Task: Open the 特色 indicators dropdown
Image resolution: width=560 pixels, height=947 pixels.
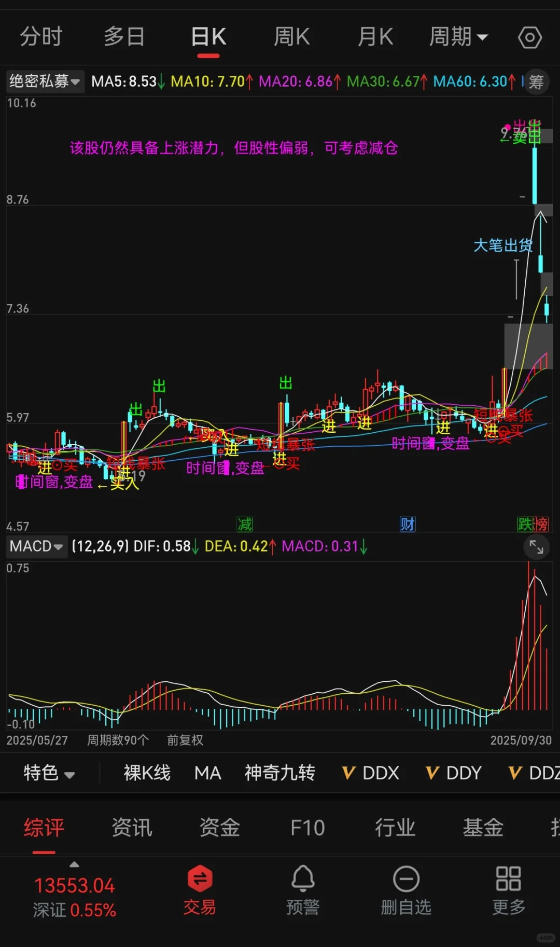Action: click(49, 773)
